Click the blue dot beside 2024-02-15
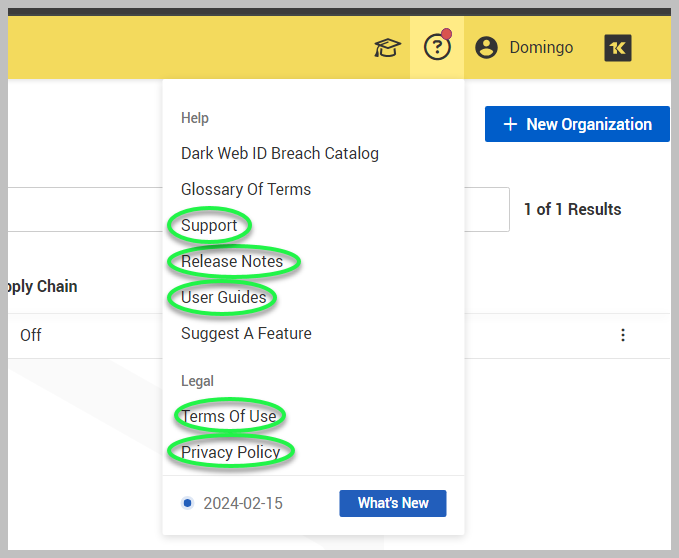 (187, 503)
